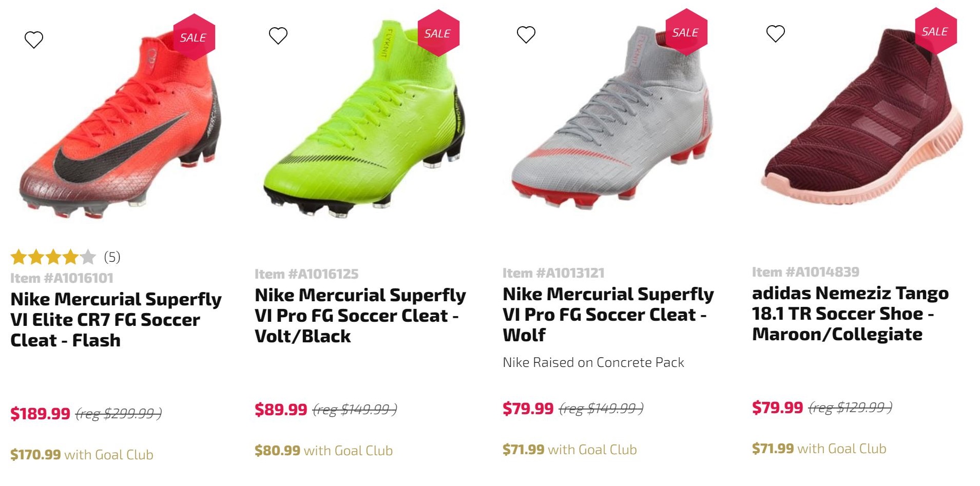Open adidas Nemeziz Tango 18.1 TR title
980x486 pixels.
click(850, 314)
